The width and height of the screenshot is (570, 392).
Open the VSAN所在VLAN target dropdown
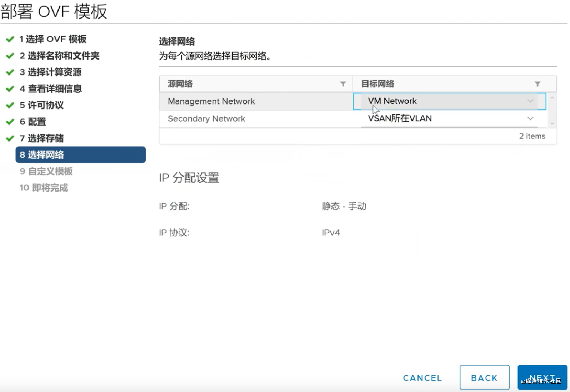click(x=449, y=118)
